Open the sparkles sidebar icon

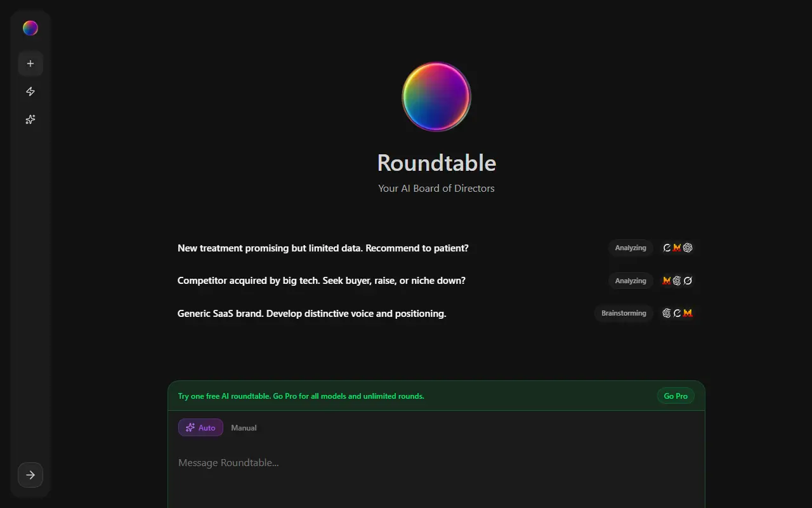click(x=30, y=119)
